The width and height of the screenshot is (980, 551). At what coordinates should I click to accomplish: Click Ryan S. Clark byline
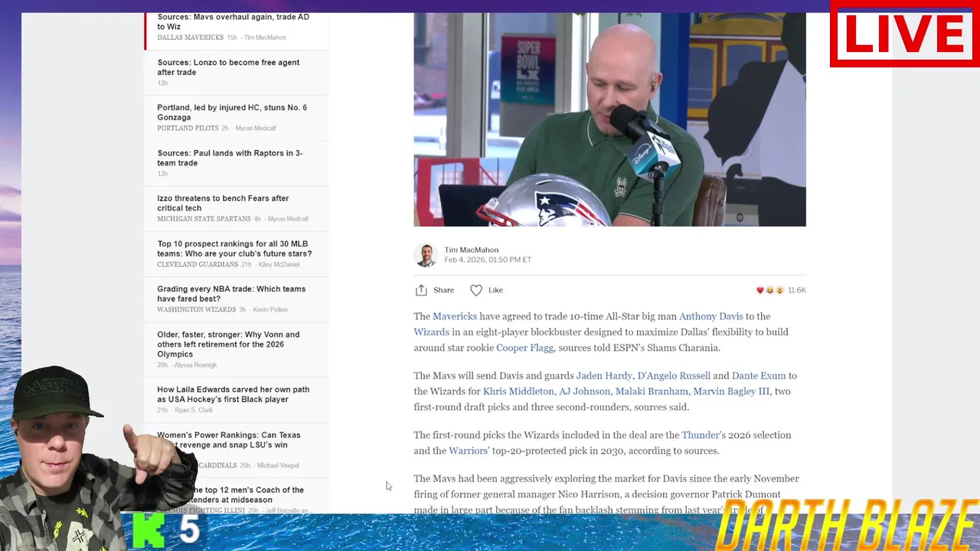pos(194,410)
